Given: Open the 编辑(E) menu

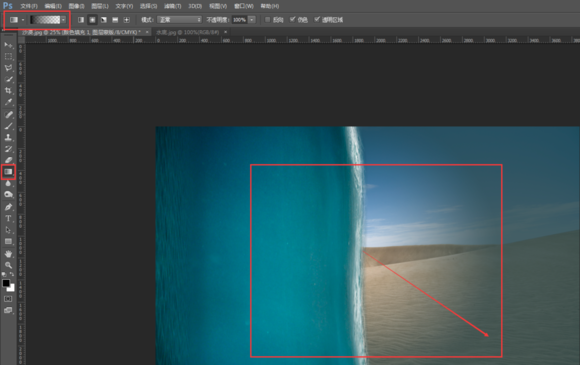Looking at the screenshot, I should click(53, 6).
